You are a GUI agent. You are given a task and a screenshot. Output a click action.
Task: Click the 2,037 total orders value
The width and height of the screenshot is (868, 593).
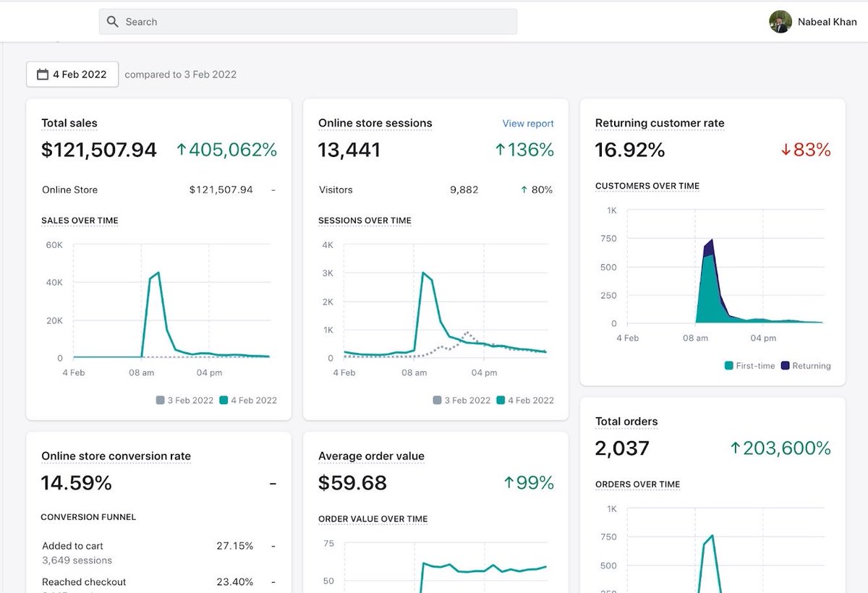[622, 448]
